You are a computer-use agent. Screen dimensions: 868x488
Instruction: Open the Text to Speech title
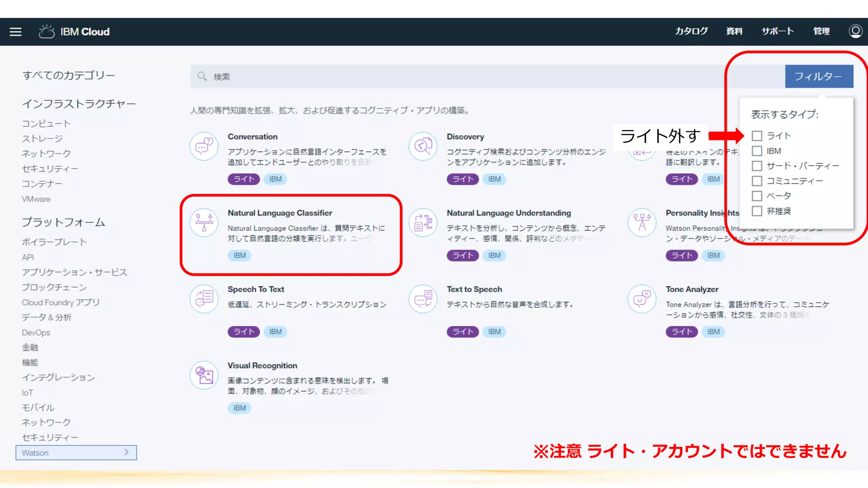click(474, 289)
